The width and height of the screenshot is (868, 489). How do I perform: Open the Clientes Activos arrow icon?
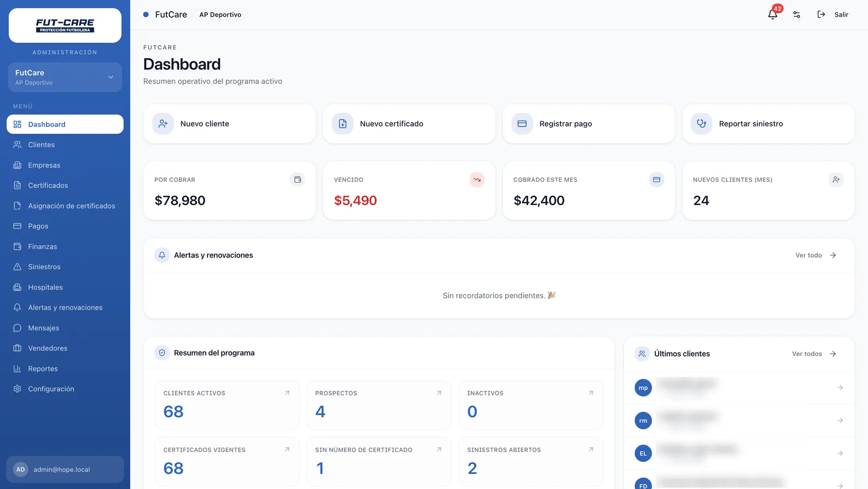pyautogui.click(x=287, y=393)
